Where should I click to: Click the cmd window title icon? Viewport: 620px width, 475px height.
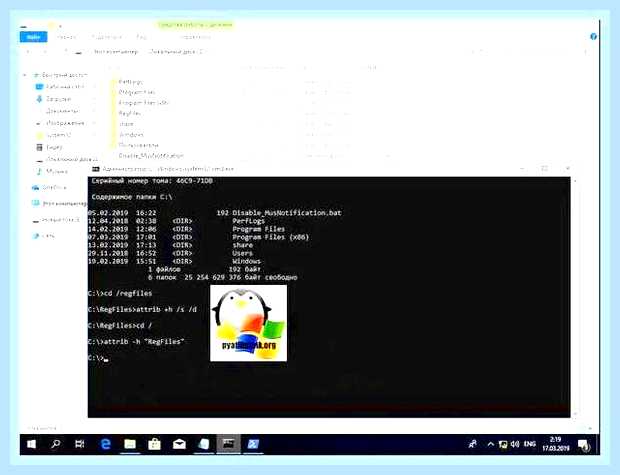96,169
